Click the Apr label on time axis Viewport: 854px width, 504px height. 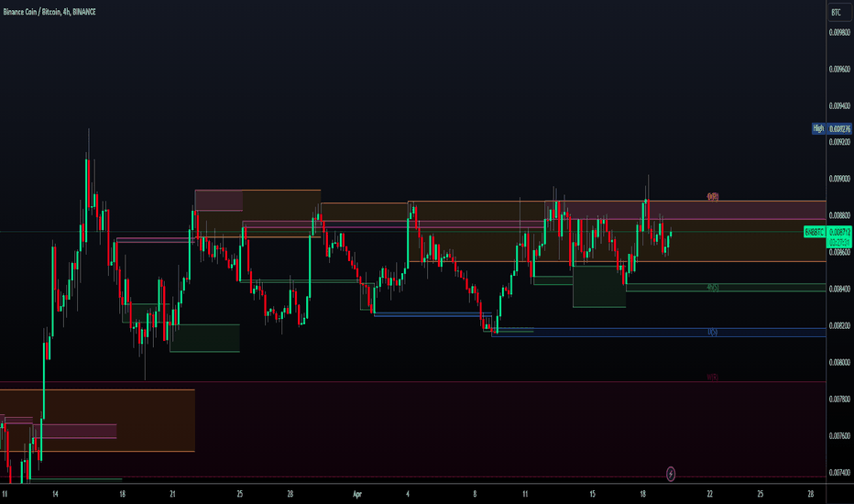coord(357,494)
